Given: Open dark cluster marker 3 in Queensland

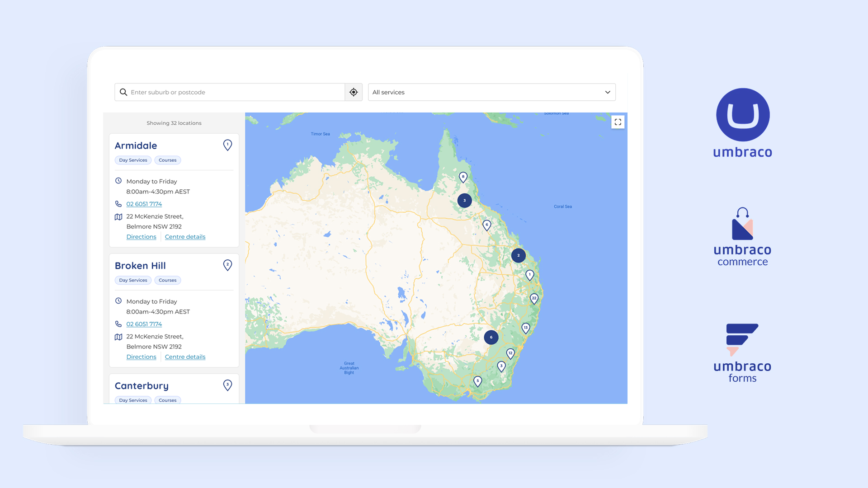Looking at the screenshot, I should pyautogui.click(x=464, y=200).
